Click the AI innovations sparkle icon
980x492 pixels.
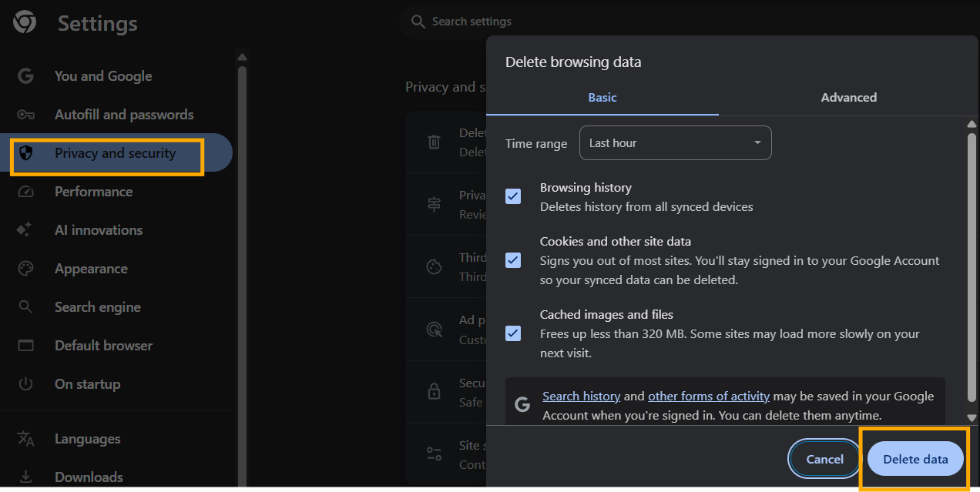coord(25,230)
